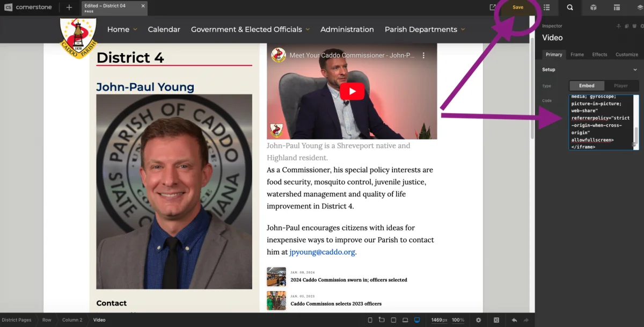Open external preview of the page
Image resolution: width=644 pixels, height=327 pixels.
[x=493, y=8]
